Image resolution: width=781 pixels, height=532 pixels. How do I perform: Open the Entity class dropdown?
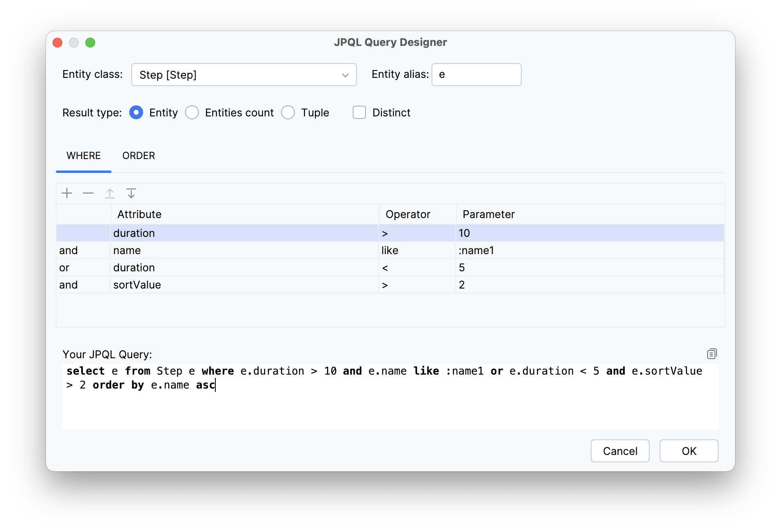345,75
